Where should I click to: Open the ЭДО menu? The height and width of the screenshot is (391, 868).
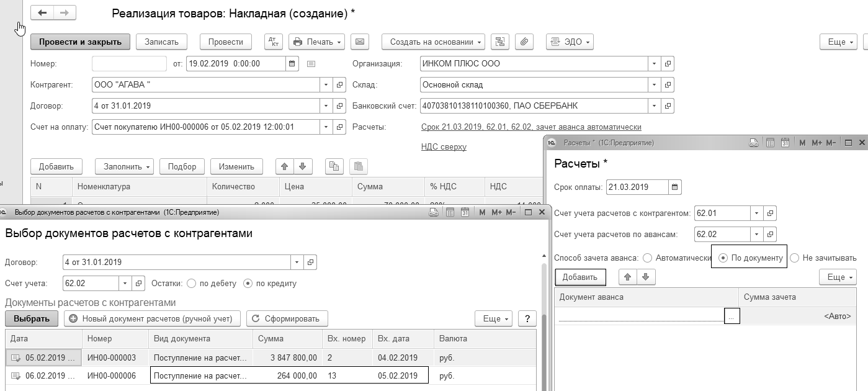(x=569, y=42)
